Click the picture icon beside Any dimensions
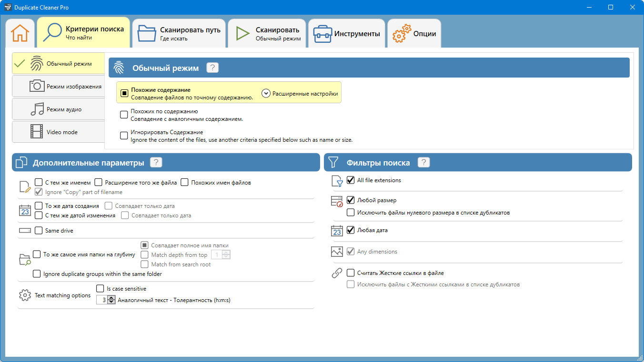 coord(337,252)
